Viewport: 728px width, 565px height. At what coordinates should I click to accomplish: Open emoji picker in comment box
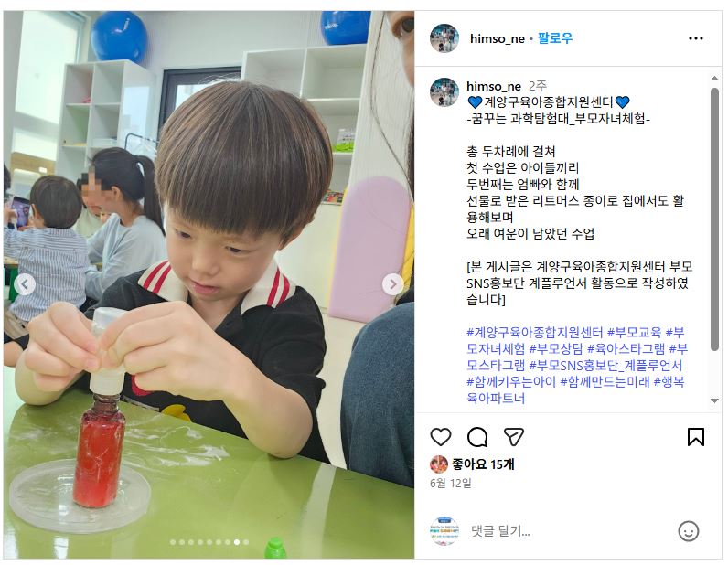click(688, 531)
